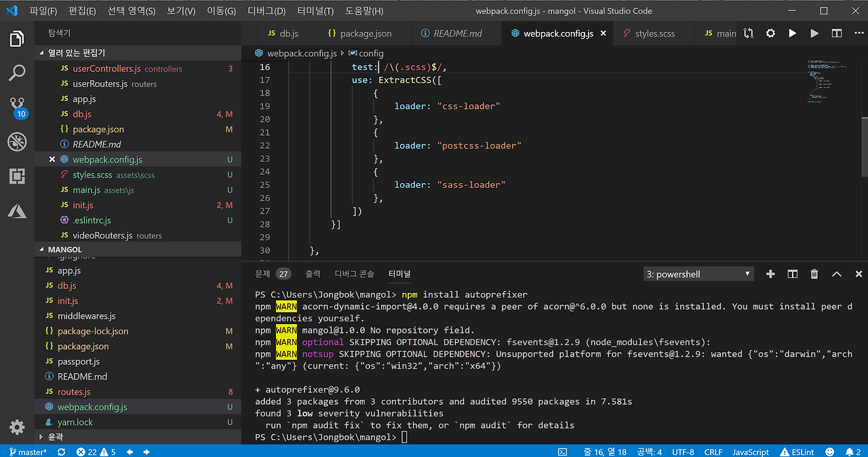Image resolution: width=868 pixels, height=457 pixels.
Task: Split the editor layout icon
Action: coord(837,33)
